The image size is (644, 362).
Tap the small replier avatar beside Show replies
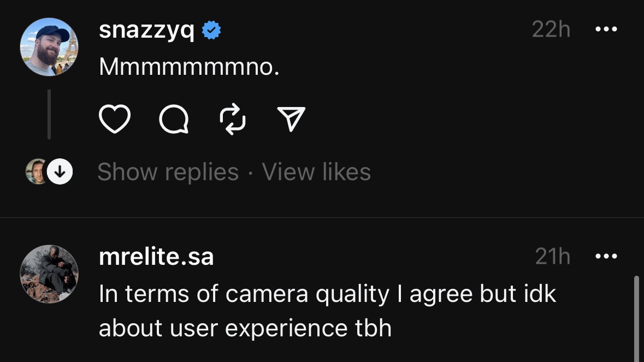click(37, 172)
